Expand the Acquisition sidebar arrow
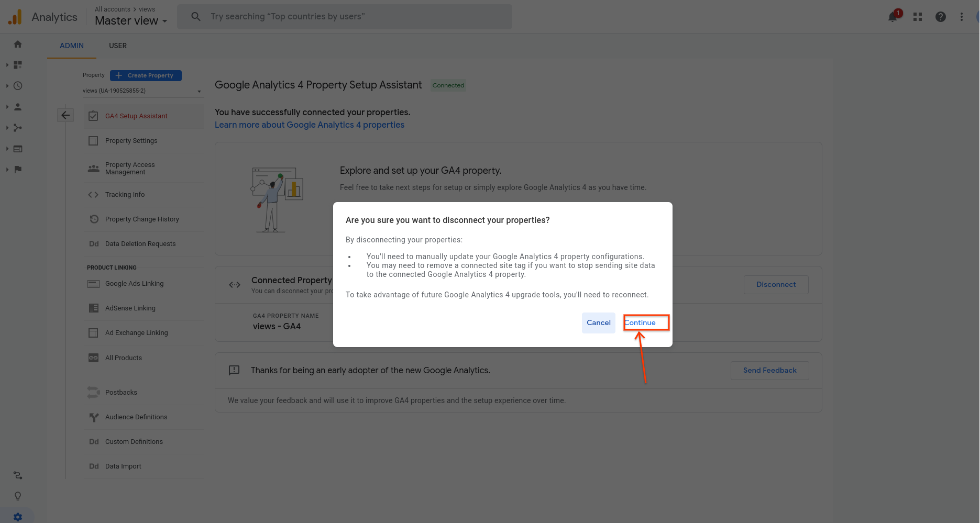980x524 pixels. [x=7, y=128]
